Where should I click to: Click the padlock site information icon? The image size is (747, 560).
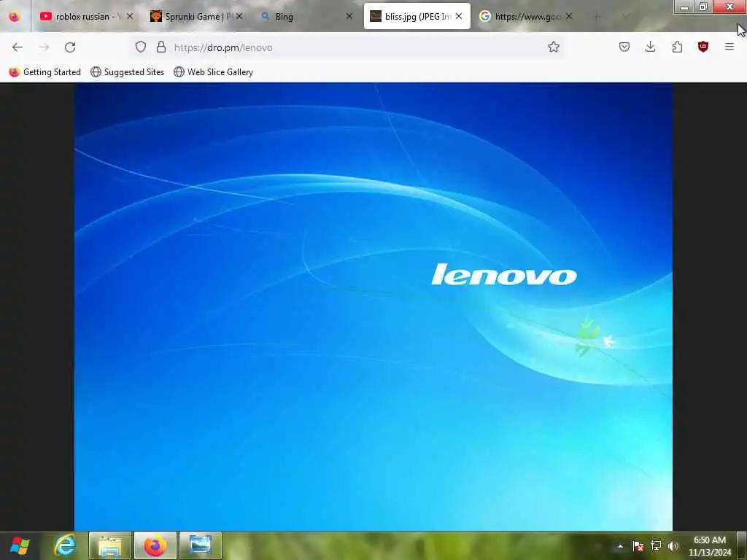[x=161, y=47]
